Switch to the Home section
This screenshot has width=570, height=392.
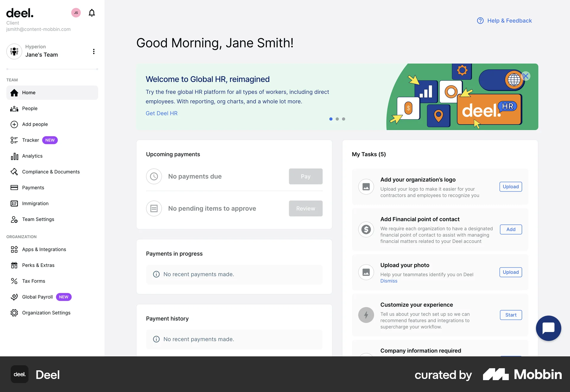pos(29,92)
